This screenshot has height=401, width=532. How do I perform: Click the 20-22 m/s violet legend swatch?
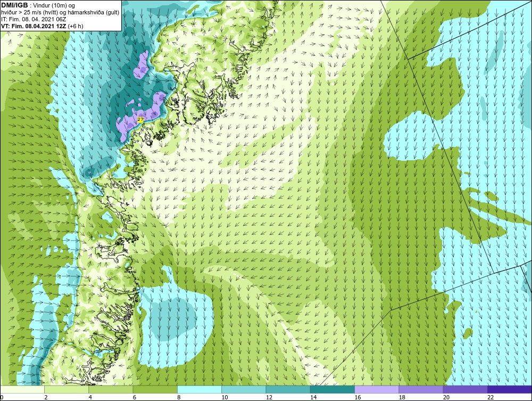point(465,389)
